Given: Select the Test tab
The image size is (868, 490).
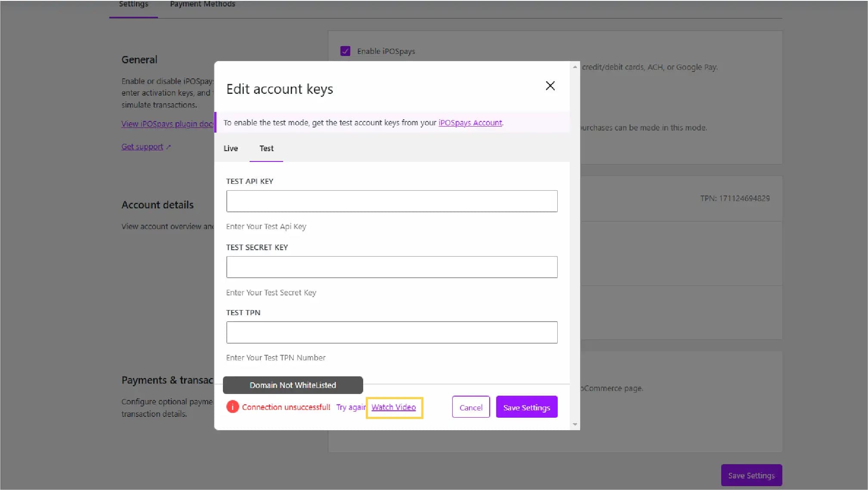Looking at the screenshot, I should [x=266, y=148].
